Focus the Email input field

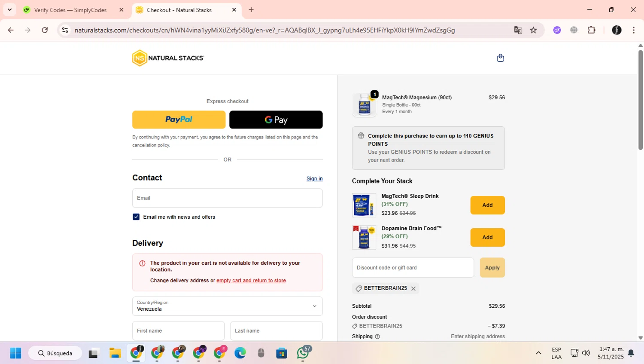point(227,198)
